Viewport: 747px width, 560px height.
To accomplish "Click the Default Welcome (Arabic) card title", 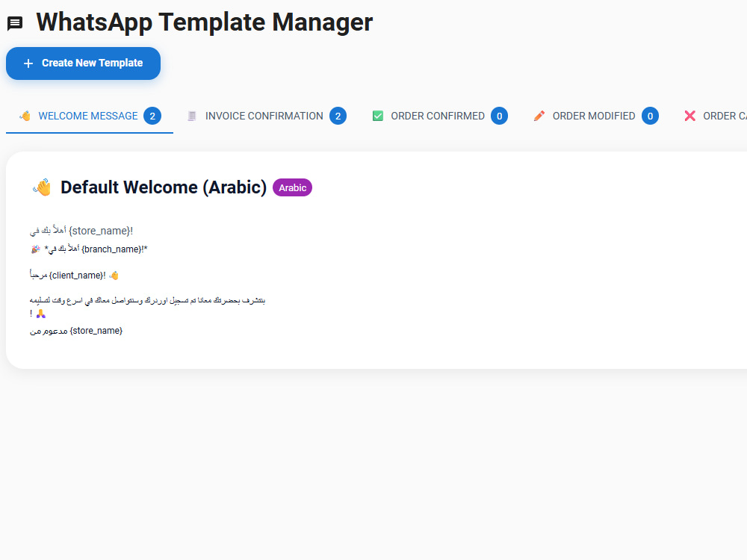I will point(164,187).
